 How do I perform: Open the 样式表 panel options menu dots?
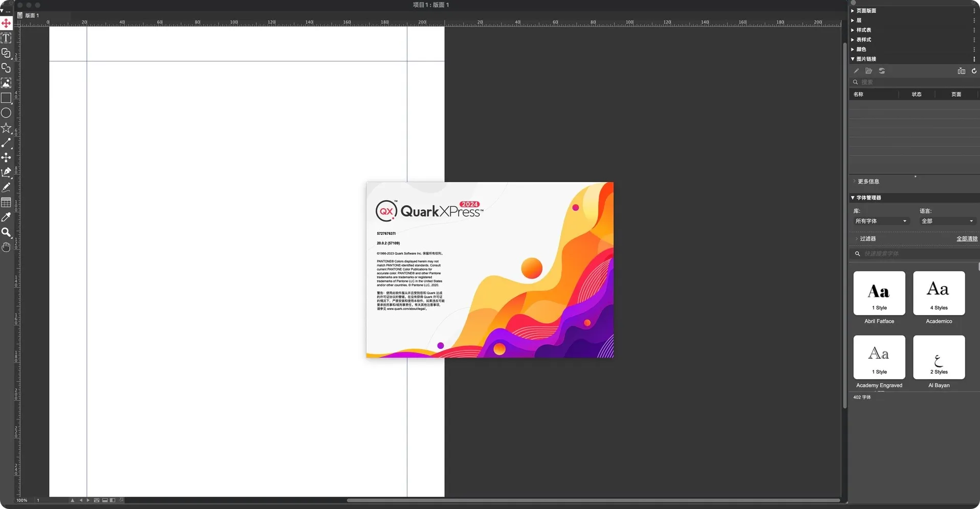974,30
